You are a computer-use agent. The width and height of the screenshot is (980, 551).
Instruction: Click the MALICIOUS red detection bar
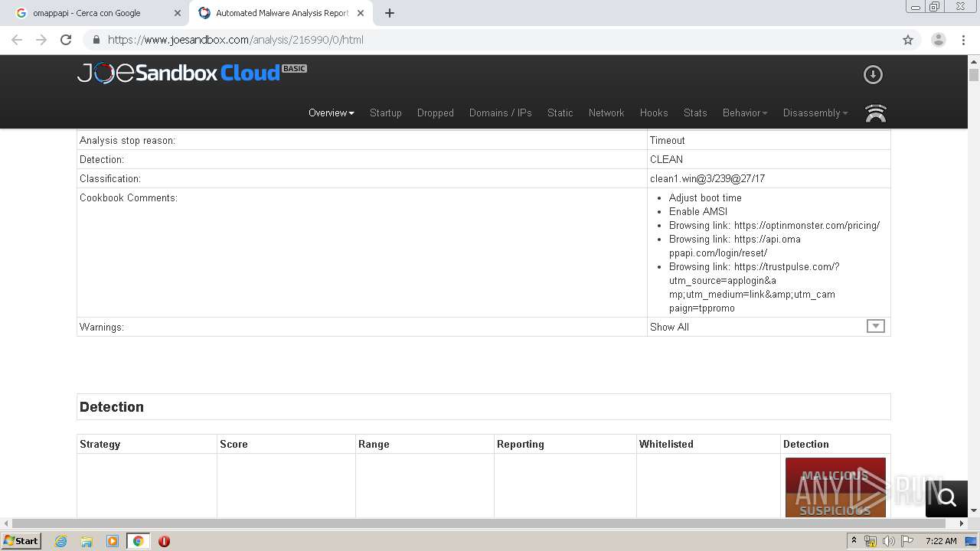[835, 475]
